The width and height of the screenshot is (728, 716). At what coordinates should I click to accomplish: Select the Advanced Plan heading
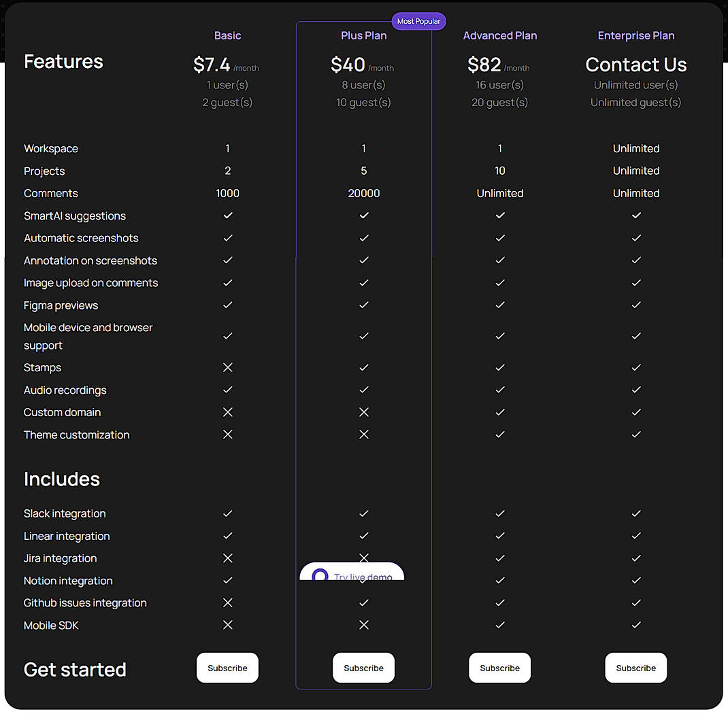[500, 36]
